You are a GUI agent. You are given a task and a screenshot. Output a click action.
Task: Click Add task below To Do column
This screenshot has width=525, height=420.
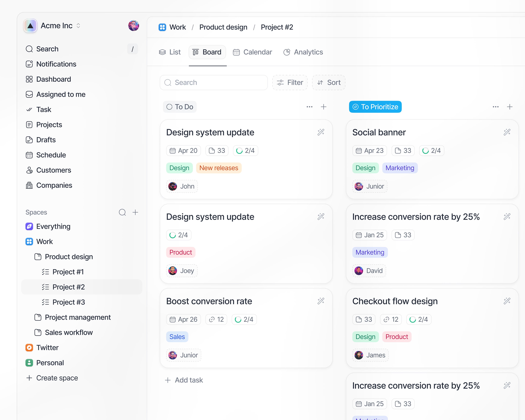click(184, 380)
